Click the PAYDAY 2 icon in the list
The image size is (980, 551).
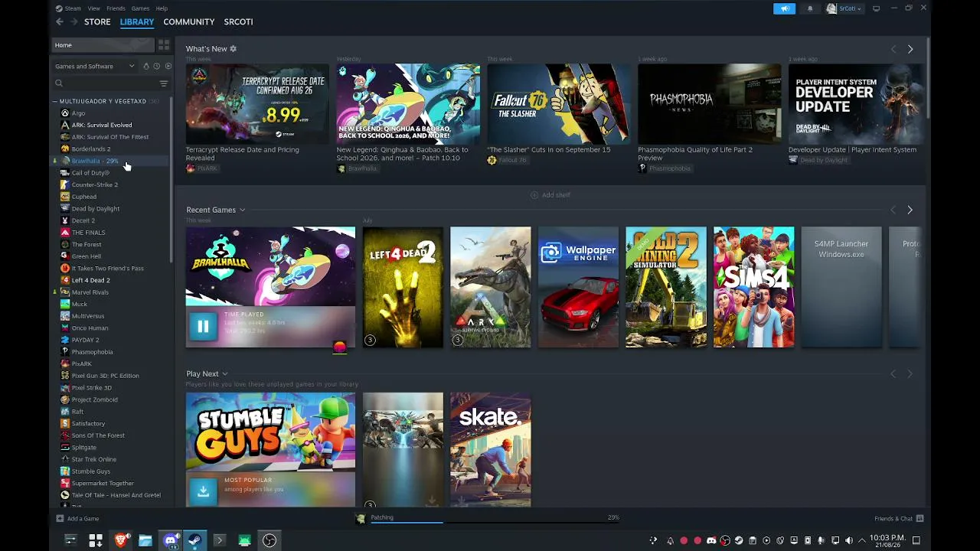pyautogui.click(x=65, y=340)
